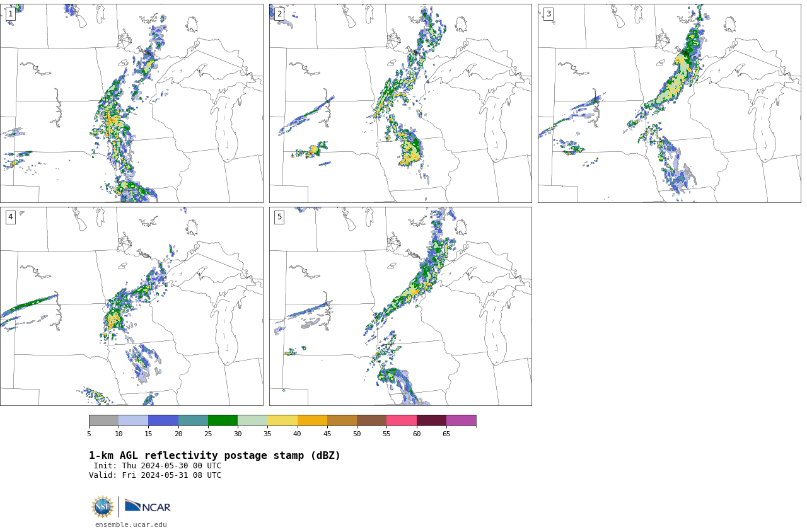Open ensemble member 3 reflectivity map
Screen dimensions: 807x532
(x=669, y=103)
